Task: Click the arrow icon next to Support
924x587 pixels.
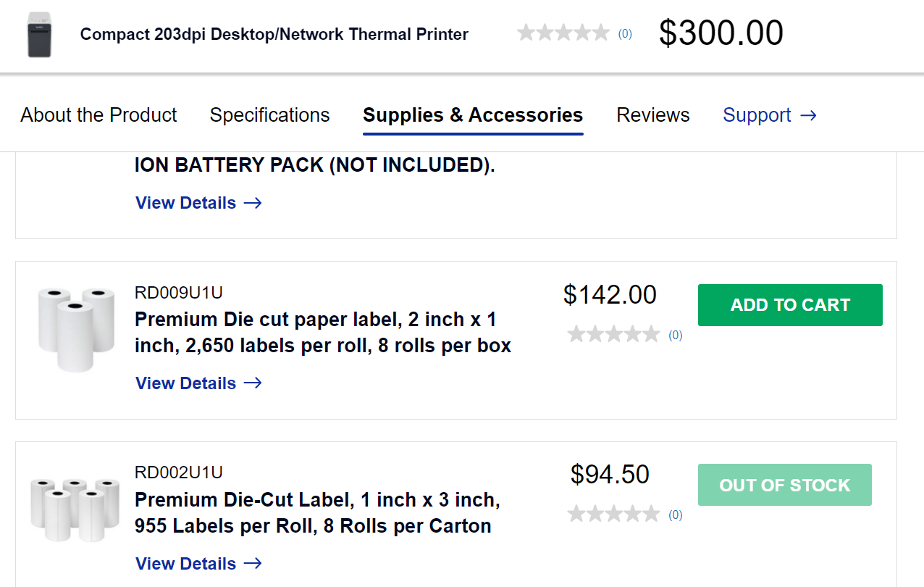Action: point(808,115)
